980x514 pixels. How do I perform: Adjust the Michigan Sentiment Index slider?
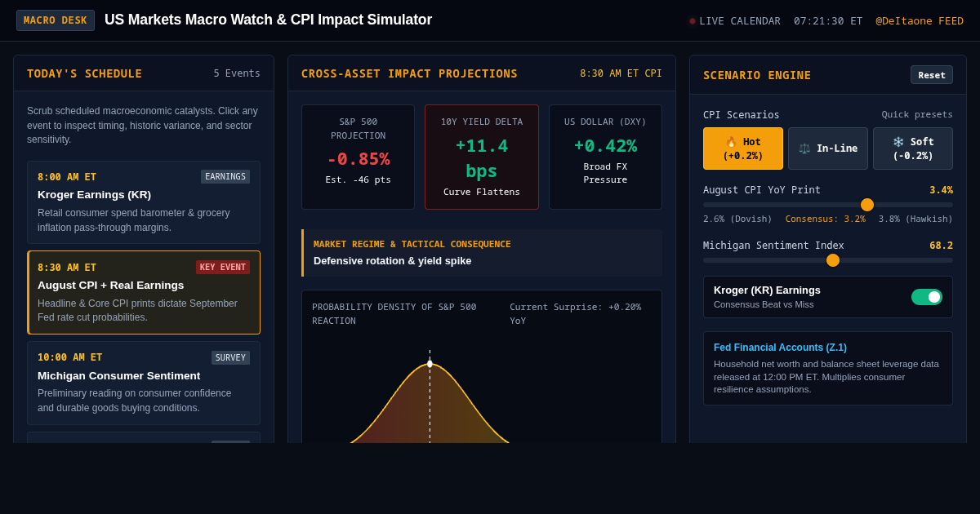[828, 260]
